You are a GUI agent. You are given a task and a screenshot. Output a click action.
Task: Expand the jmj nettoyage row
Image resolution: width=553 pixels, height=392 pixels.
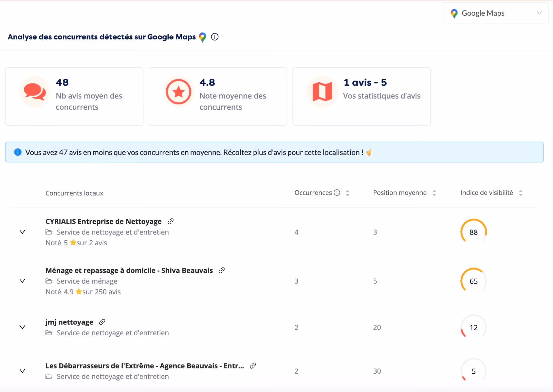point(22,327)
